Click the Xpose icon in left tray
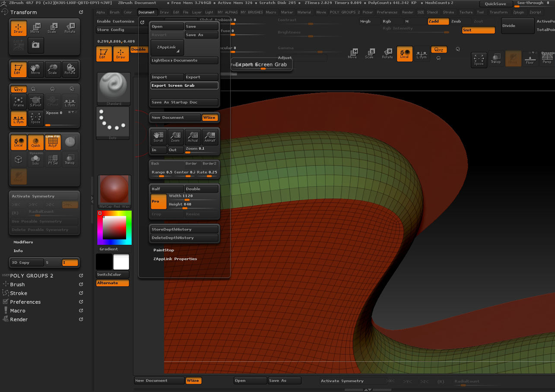The width and height of the screenshot is (555, 392). [35, 118]
